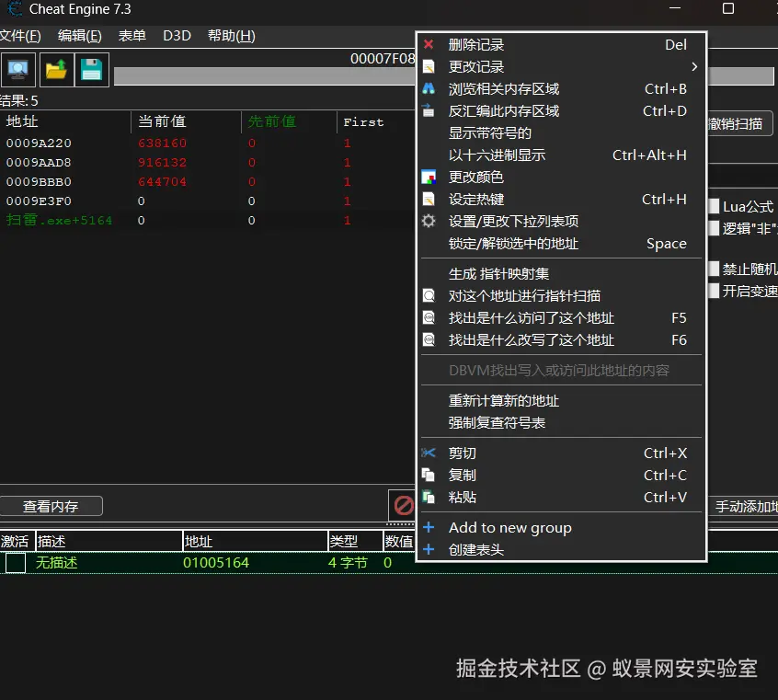Click the disassemble memory region icon
Viewport: 778px width, 700px height.
pos(429,110)
